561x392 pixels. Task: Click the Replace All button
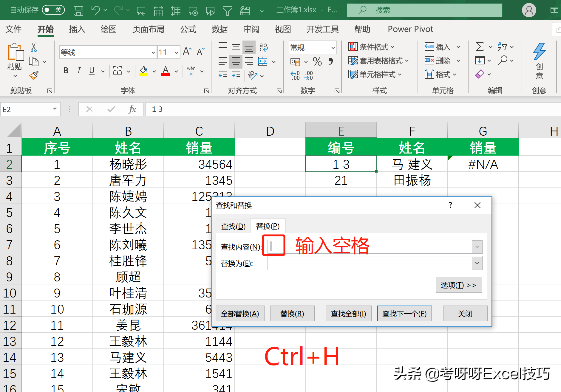coord(240,314)
